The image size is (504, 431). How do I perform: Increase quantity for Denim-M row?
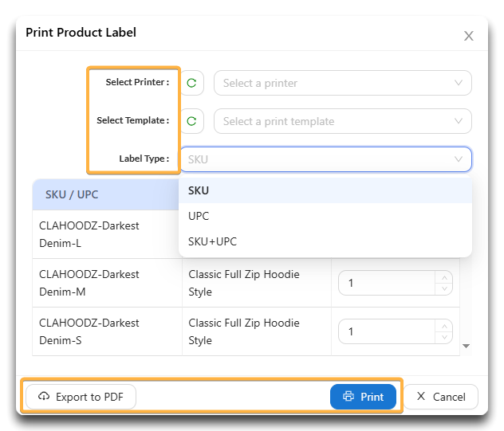coord(444,277)
